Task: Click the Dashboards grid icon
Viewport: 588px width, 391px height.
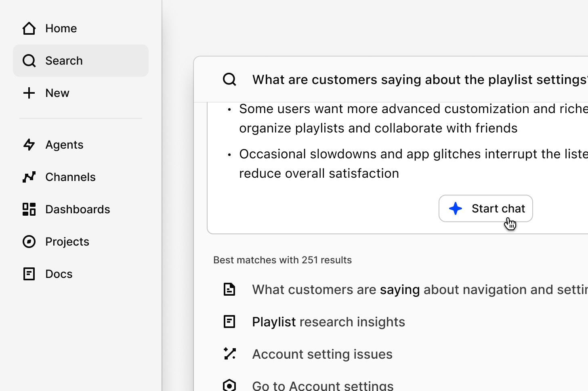Action: pyautogui.click(x=29, y=209)
